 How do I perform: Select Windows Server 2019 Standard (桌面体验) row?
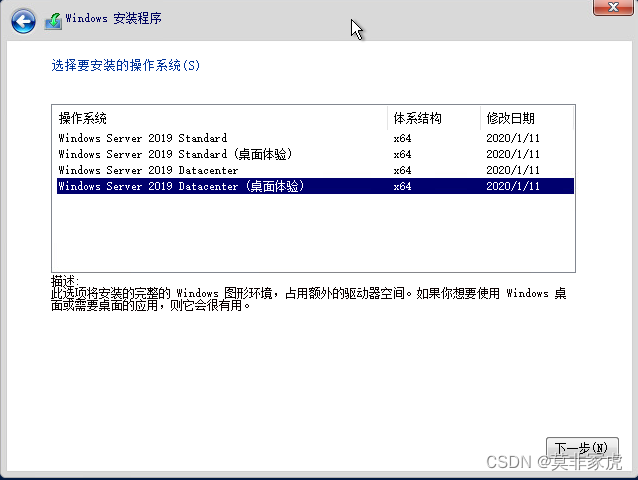(x=315, y=154)
